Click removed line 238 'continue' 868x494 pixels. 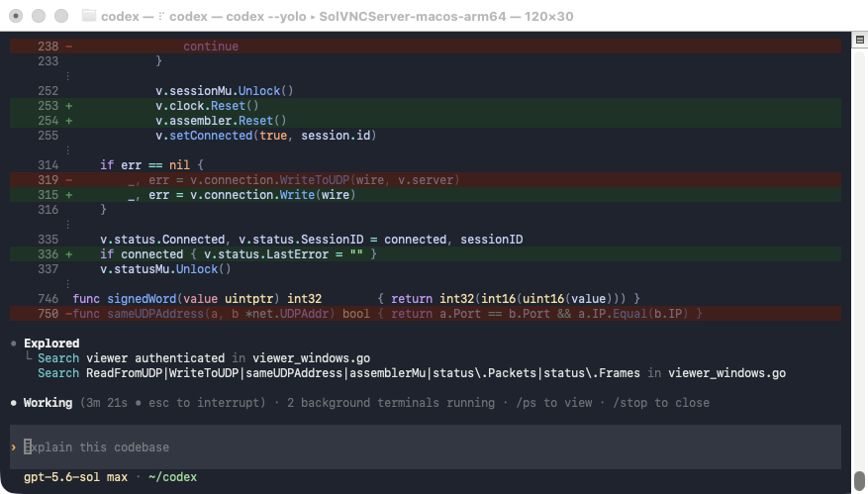pos(426,47)
